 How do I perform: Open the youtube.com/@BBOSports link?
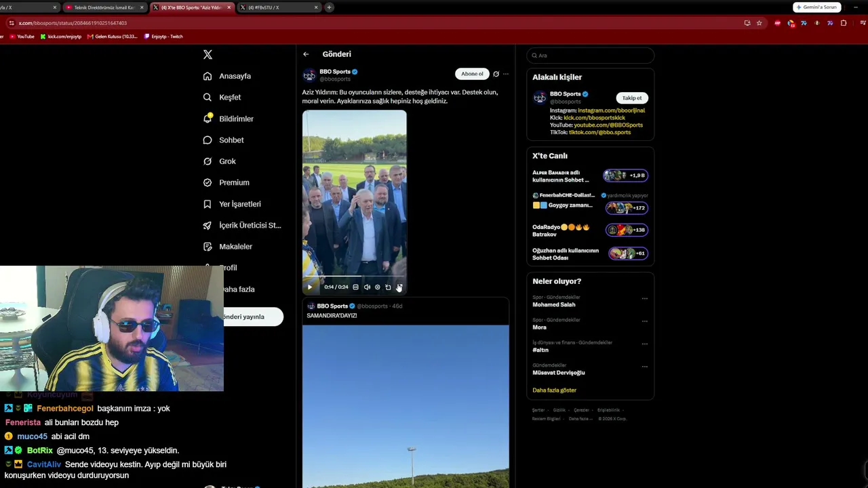pos(608,125)
